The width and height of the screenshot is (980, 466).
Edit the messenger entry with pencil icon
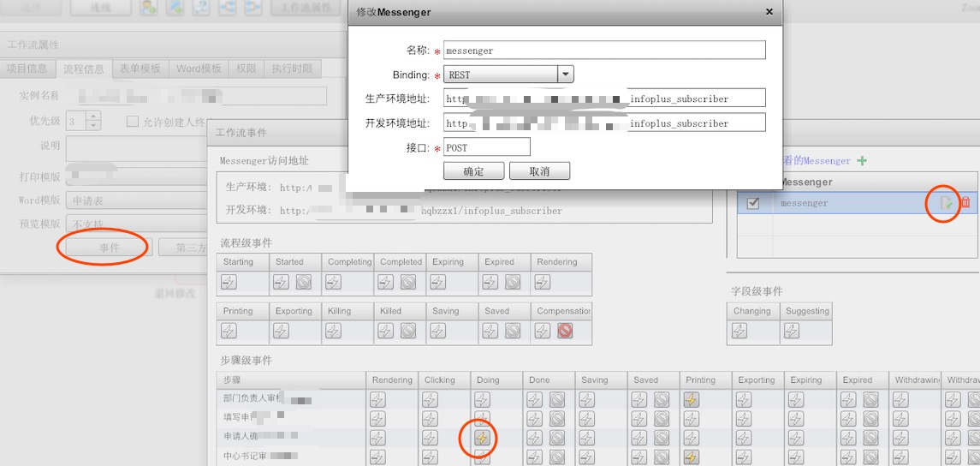click(x=947, y=203)
